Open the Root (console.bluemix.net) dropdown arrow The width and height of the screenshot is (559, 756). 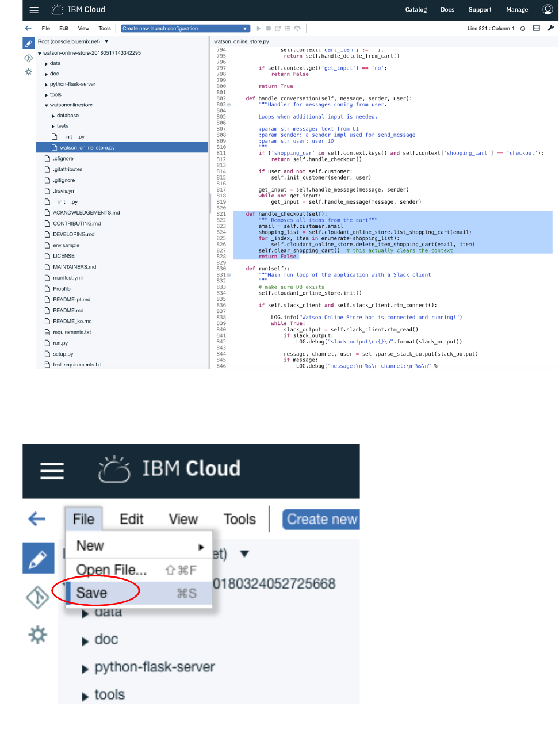point(106,41)
